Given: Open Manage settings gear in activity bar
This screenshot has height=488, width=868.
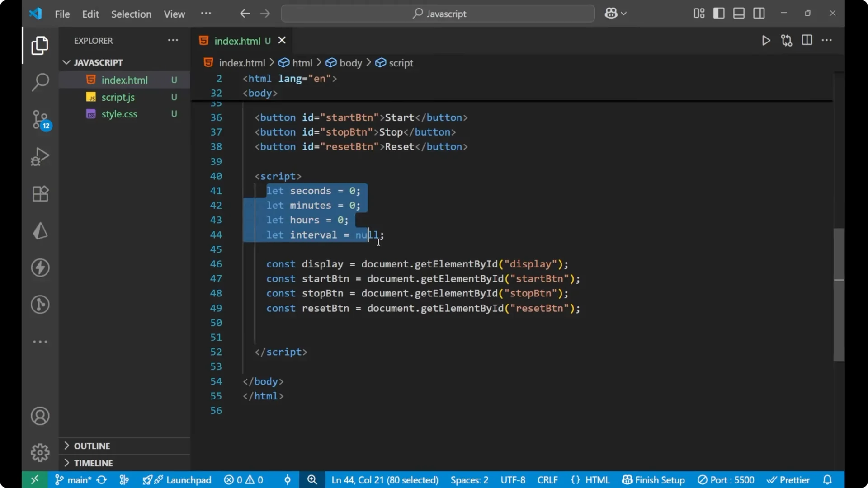Looking at the screenshot, I should [x=40, y=453].
